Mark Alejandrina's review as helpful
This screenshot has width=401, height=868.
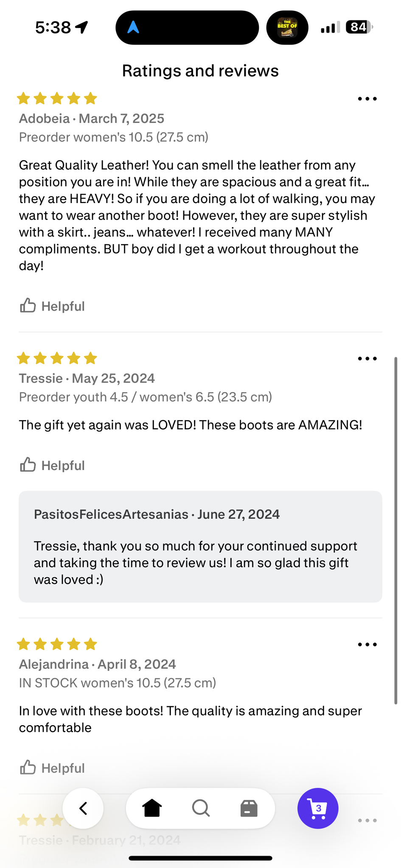(53, 768)
